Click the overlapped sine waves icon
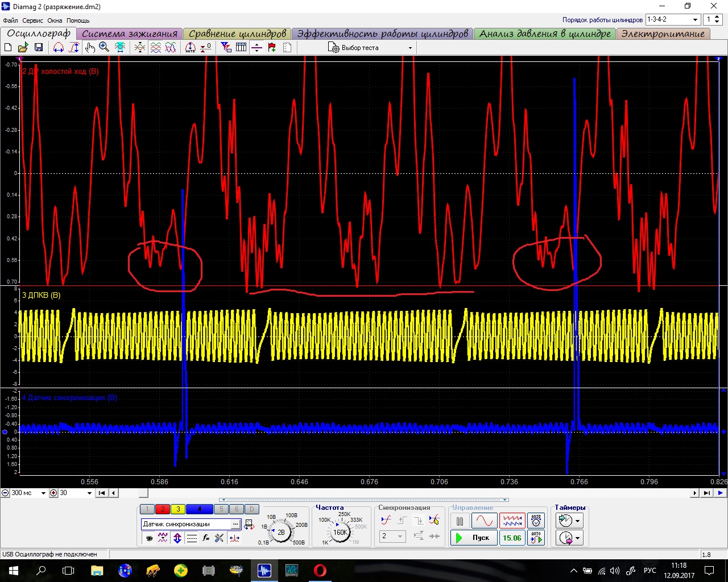Screen dimensions: 728x582 coord(171,47)
